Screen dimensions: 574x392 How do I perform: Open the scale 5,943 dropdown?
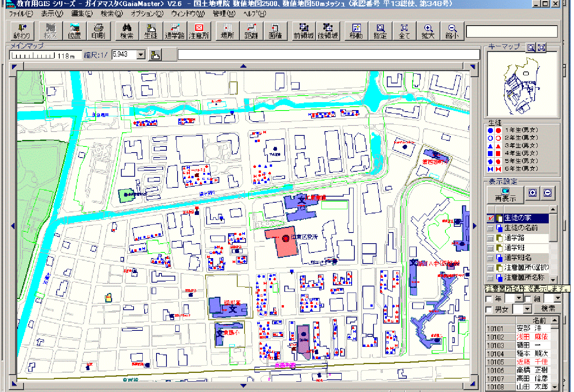tap(141, 55)
